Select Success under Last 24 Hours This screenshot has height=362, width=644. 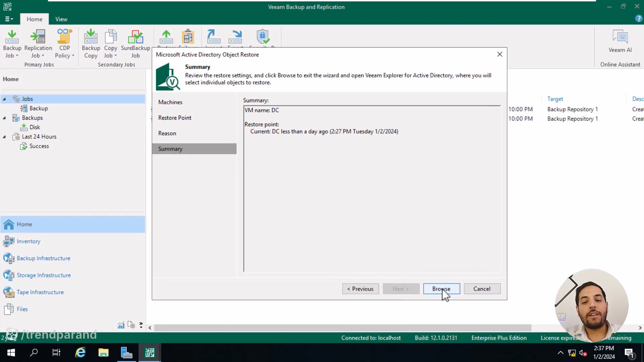[x=39, y=146]
